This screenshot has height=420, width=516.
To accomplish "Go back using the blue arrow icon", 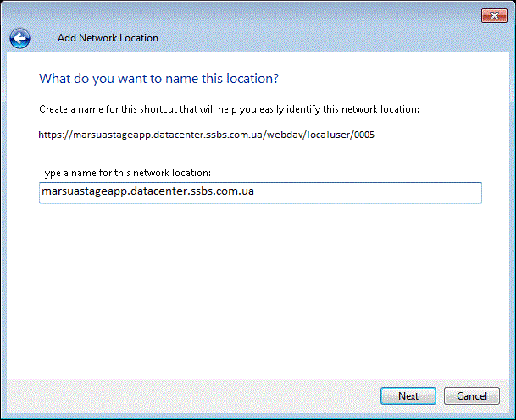I will 19,38.
